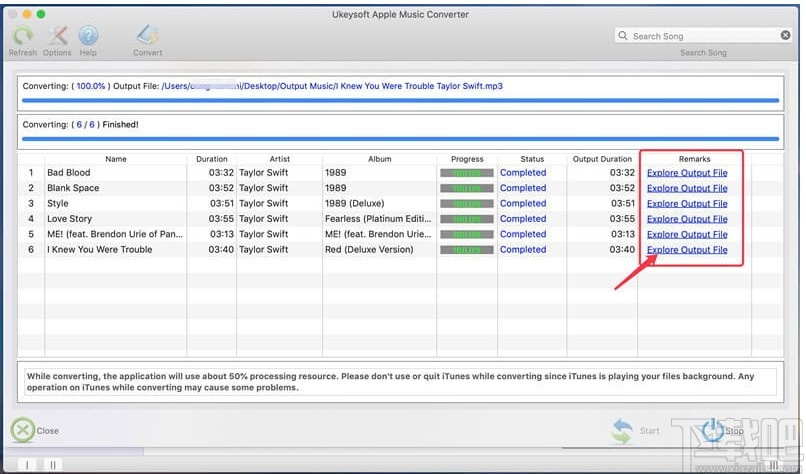Open Explore Output File for Blank Space
806x474 pixels.
click(x=687, y=188)
